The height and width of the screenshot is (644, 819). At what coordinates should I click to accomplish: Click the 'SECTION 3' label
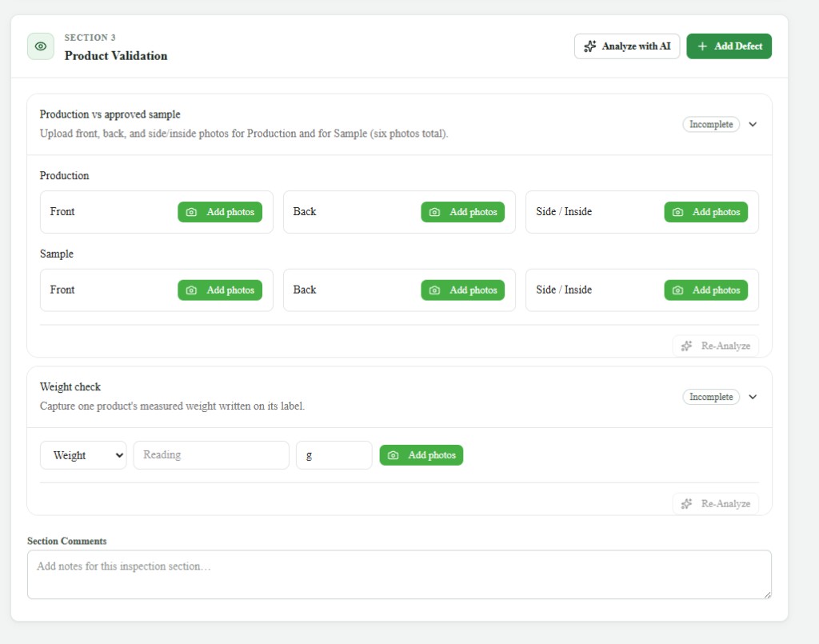coord(90,38)
